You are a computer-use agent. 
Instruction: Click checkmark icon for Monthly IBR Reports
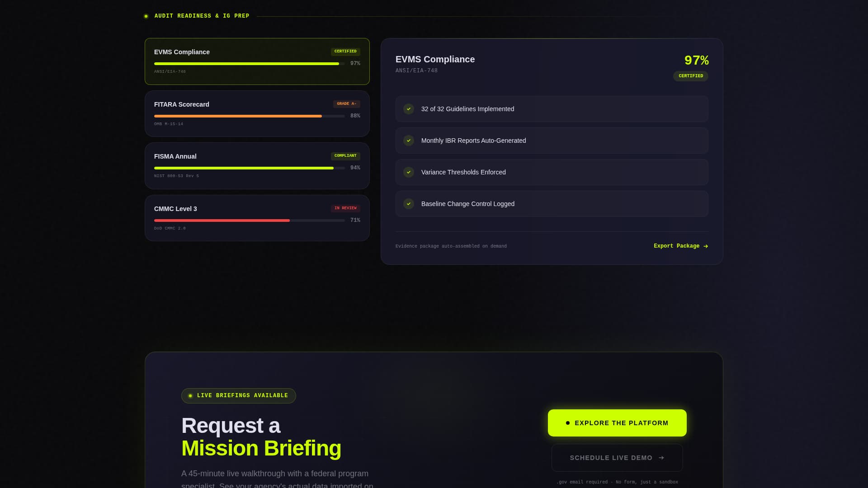tap(409, 141)
